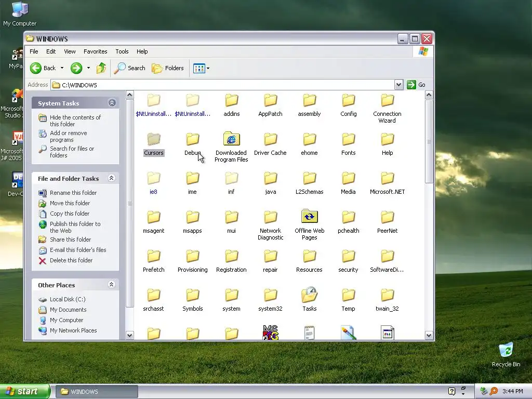This screenshot has height=399, width=532.
Task: Select the Connection Wizard folder
Action: [387, 109]
